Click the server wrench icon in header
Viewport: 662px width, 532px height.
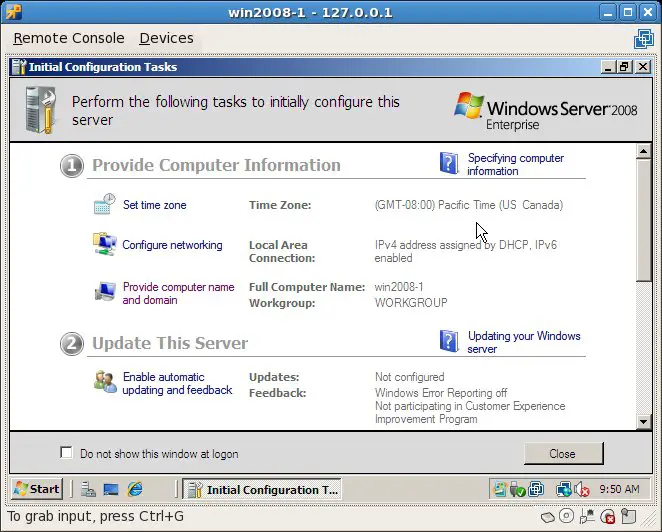pos(41,110)
